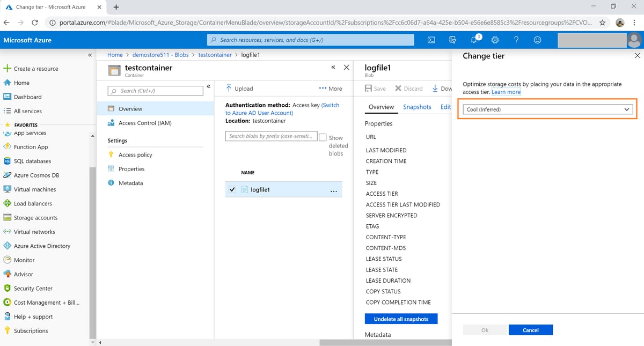Screen dimensions: 644x346
Task: Open the logfile1 row ellipsis context menu
Action: tap(333, 190)
